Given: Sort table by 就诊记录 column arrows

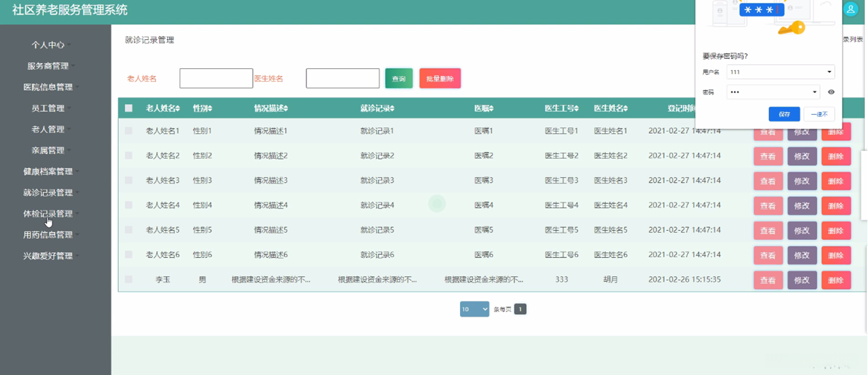Looking at the screenshot, I should click(392, 108).
